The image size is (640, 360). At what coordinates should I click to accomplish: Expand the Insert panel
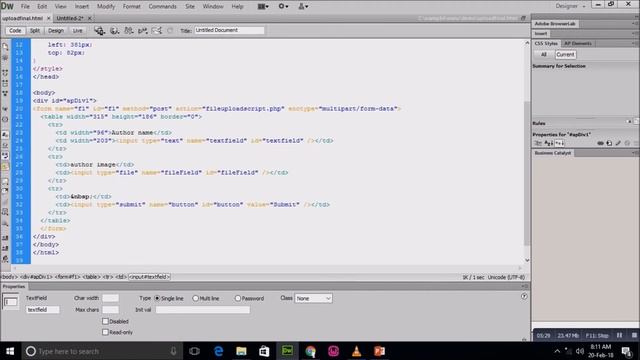[541, 33]
